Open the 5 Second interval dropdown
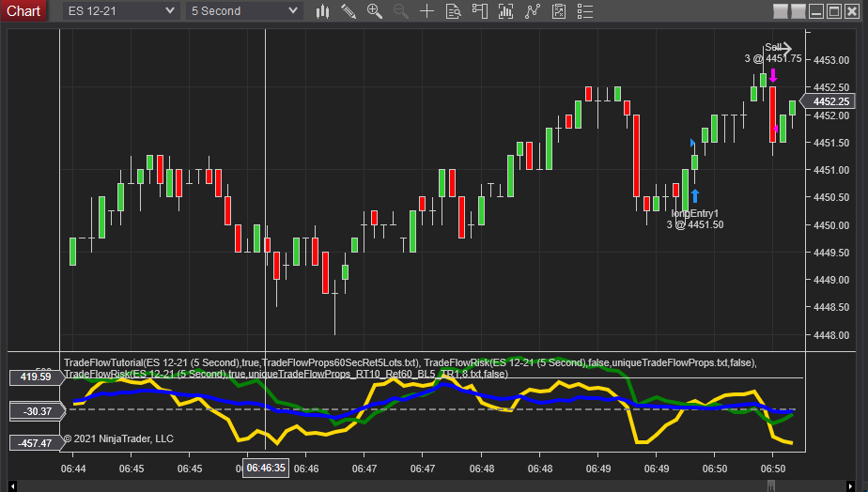Viewport: 868px width, 492px height. point(244,11)
